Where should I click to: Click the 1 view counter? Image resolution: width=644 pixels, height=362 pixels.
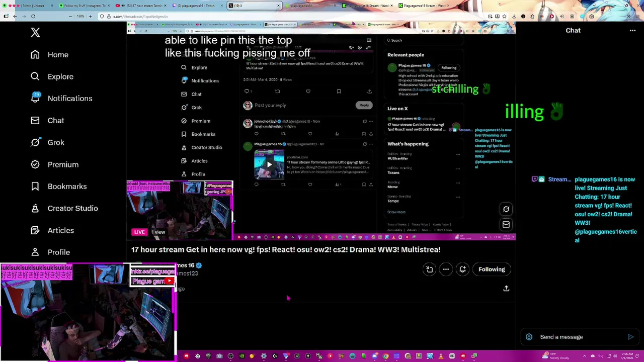[x=158, y=232]
